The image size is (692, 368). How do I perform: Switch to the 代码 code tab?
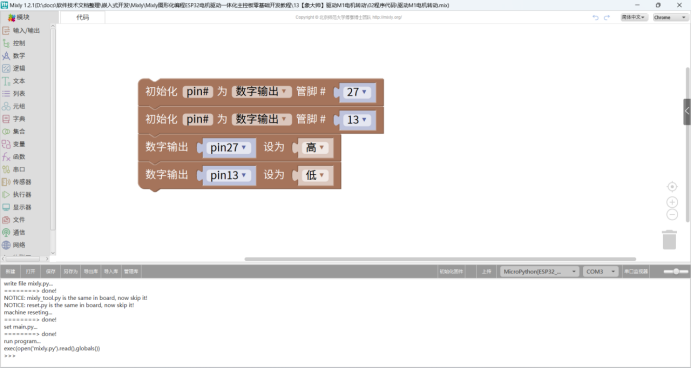(83, 17)
